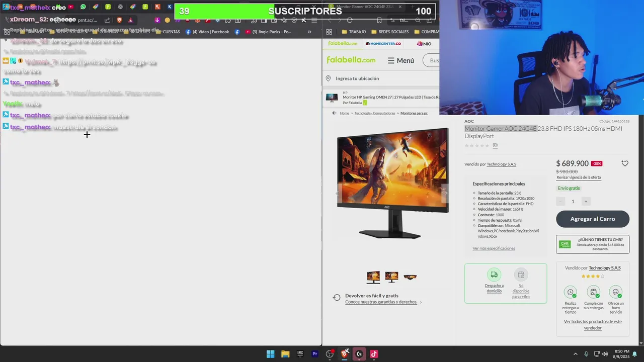Open the Home breadcrumb link

pos(344,113)
